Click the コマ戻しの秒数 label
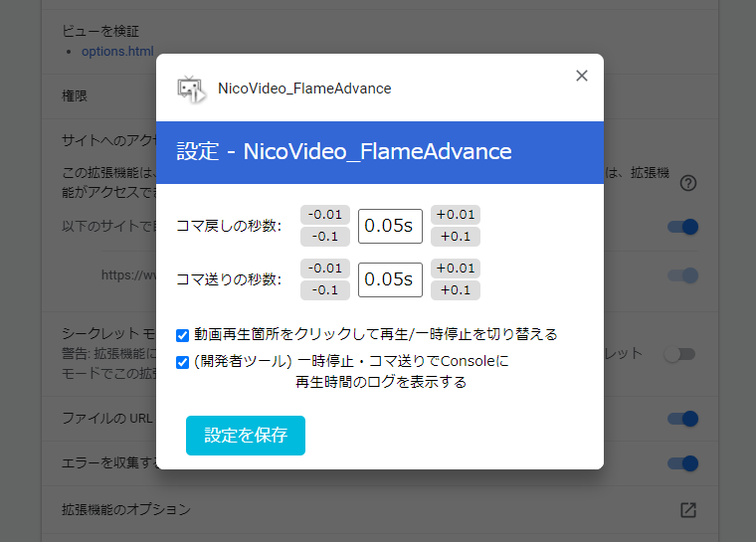 coord(229,226)
